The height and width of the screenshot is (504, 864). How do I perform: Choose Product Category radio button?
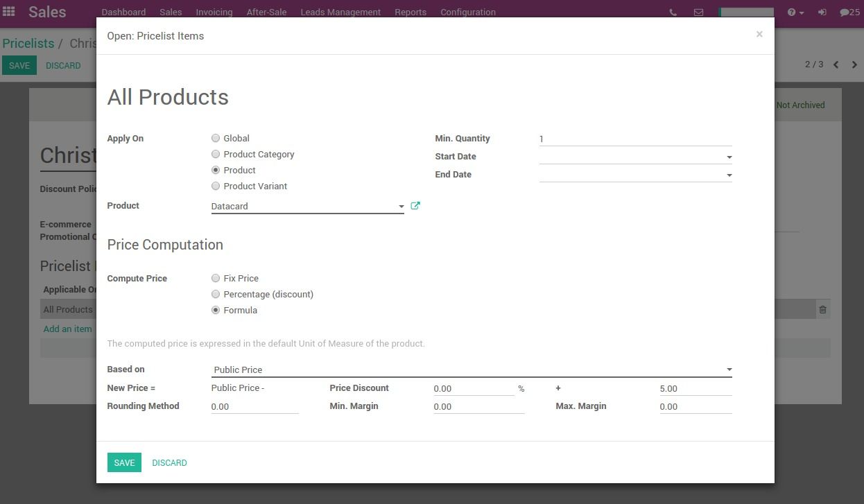[216, 154]
